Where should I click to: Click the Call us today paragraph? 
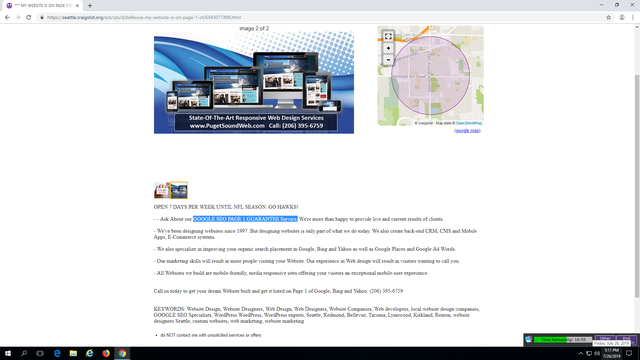(x=278, y=291)
